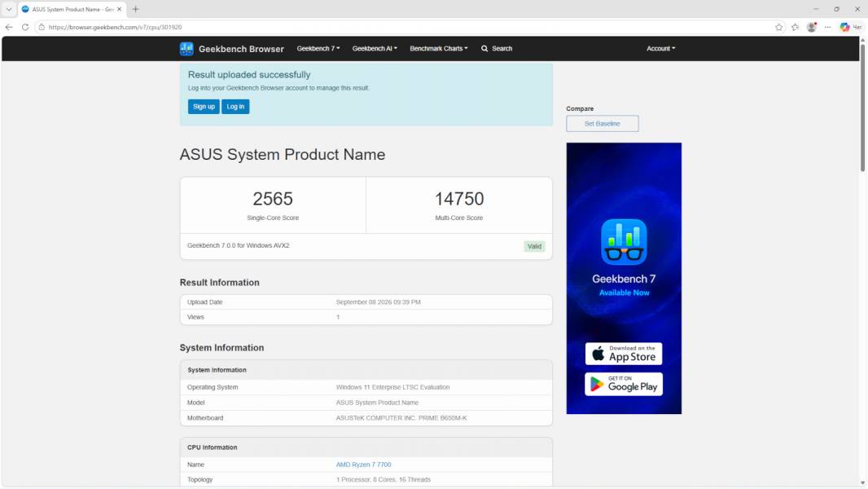Click the Windows 11 Enterprise LTSC Evaluation text
This screenshot has width=868, height=489.
tap(392, 387)
